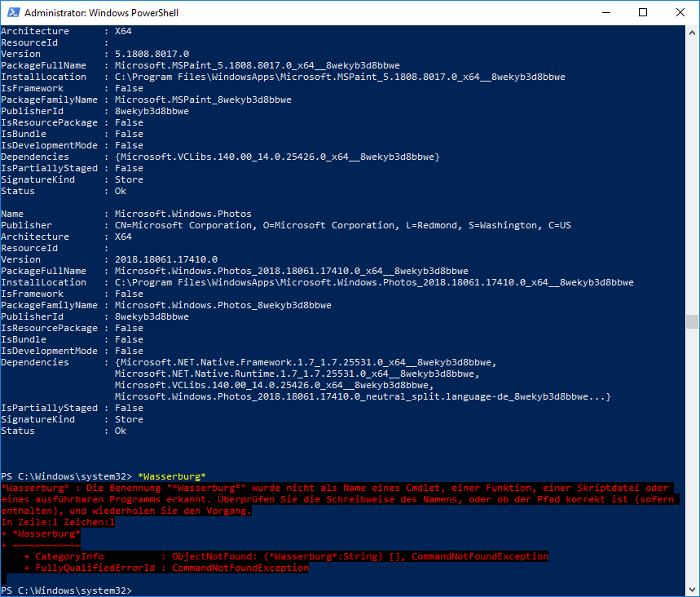
Task: Click PackageFamilyName value Microsoft.Windows.Photos_8wekyb3d8bbwe
Action: tap(222, 305)
